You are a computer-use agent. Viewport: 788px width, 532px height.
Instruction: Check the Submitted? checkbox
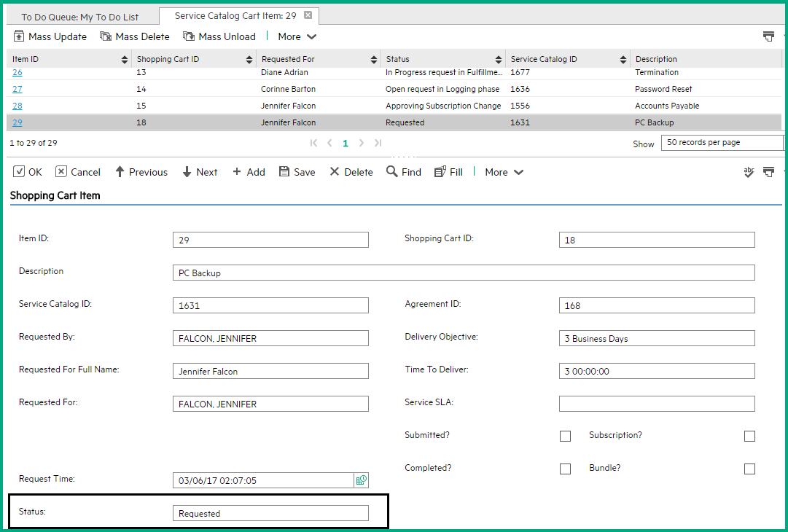click(x=565, y=437)
